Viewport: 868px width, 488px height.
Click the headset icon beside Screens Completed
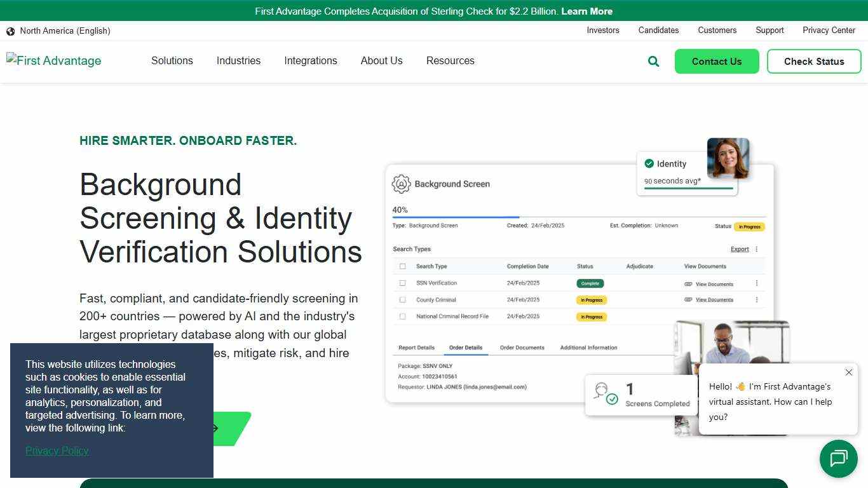point(603,391)
